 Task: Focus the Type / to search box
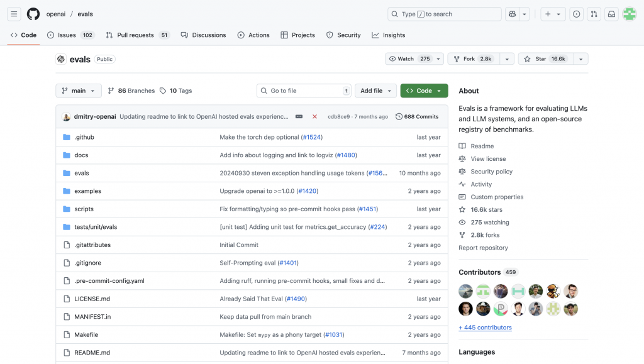[x=445, y=14]
